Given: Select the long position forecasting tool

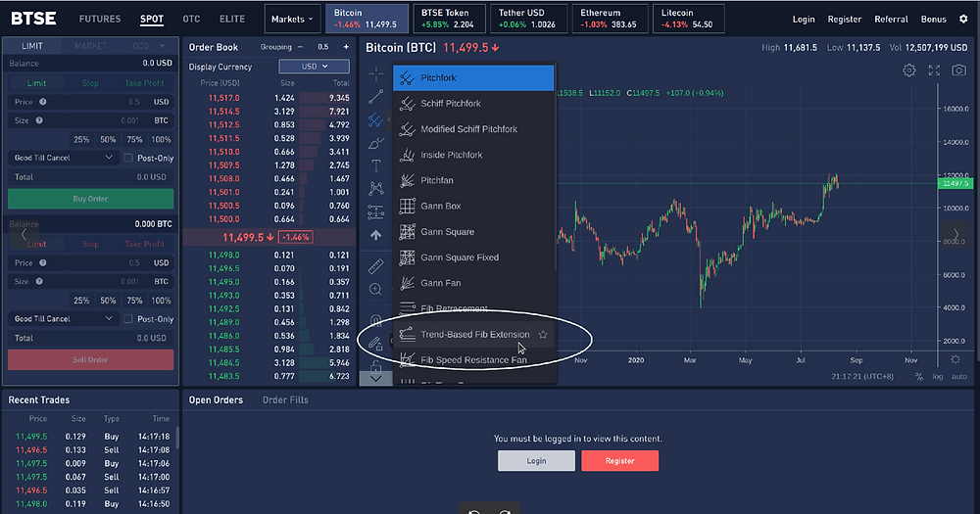Looking at the screenshot, I should click(375, 212).
